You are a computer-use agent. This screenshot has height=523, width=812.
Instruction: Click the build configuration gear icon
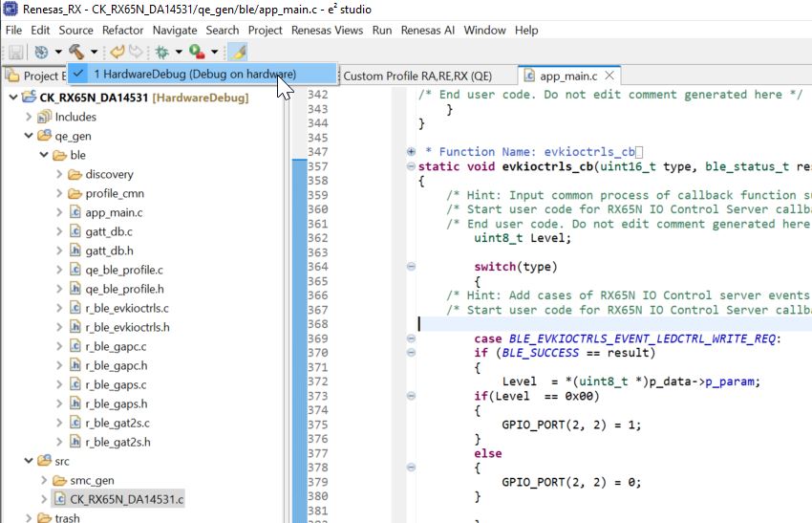41,52
